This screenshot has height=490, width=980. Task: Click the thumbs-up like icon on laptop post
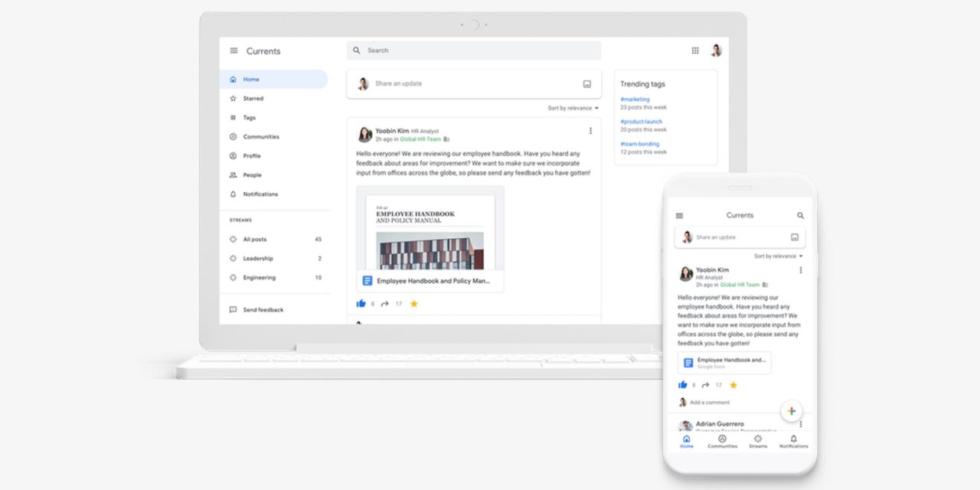pyautogui.click(x=361, y=304)
